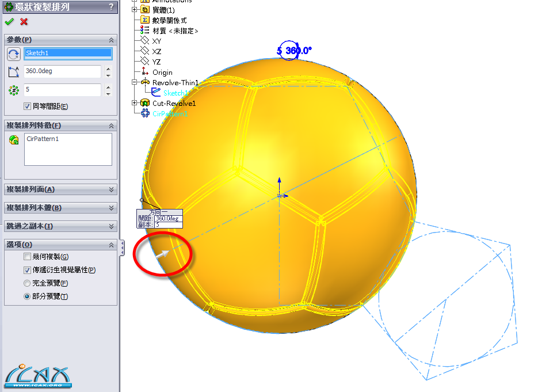Decrease angle value with down arrow
The width and height of the screenshot is (538, 392).
[x=108, y=75]
